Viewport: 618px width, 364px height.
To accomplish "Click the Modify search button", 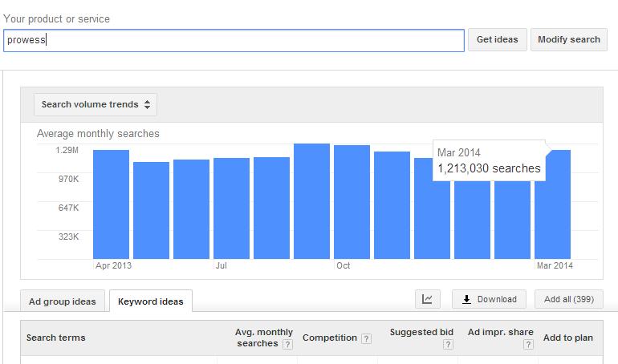I will coord(569,40).
